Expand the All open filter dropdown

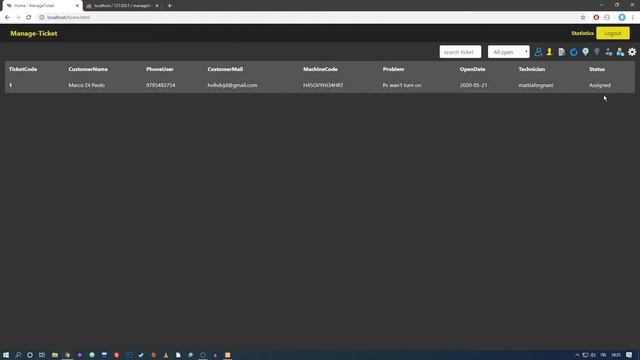[x=509, y=52]
